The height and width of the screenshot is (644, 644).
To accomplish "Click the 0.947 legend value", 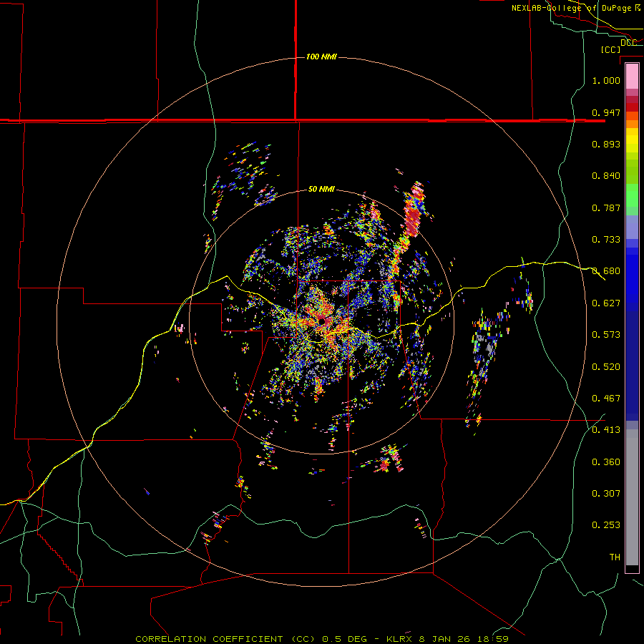I will click(x=606, y=112).
